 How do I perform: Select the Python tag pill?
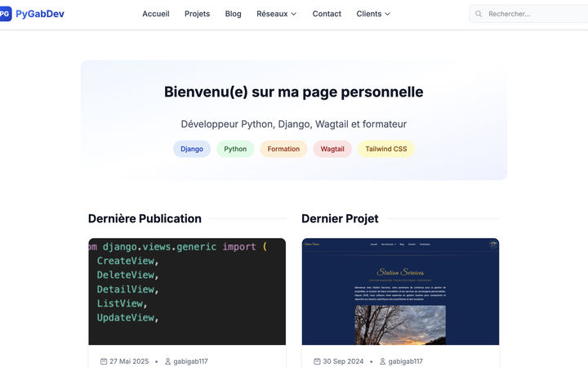pos(235,149)
